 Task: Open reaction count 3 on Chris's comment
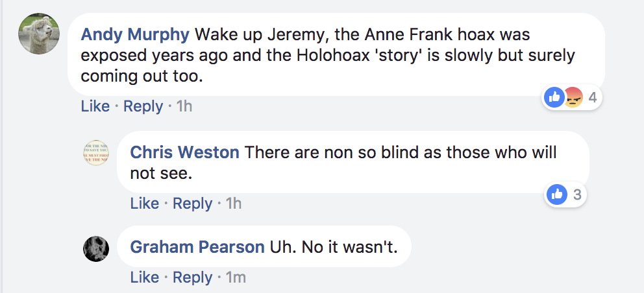pos(576,194)
